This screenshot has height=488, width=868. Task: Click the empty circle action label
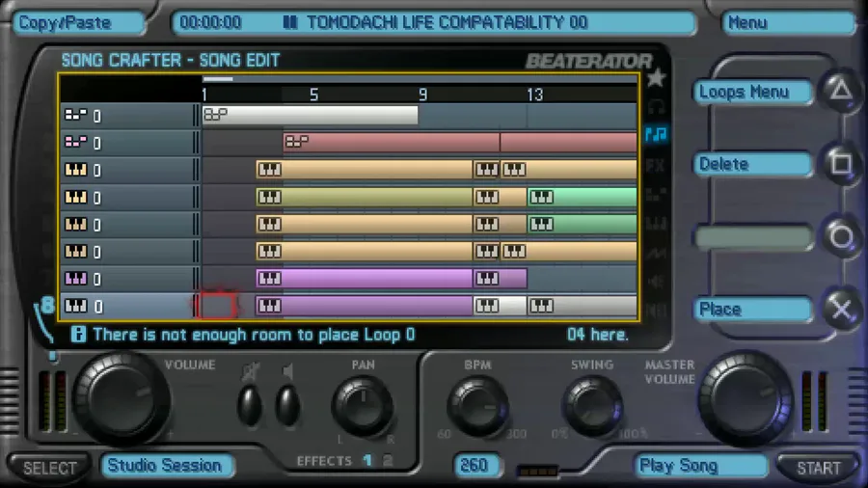[752, 237]
